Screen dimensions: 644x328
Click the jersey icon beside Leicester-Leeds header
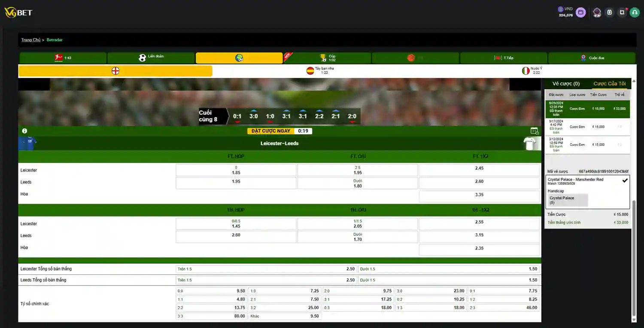(x=531, y=143)
